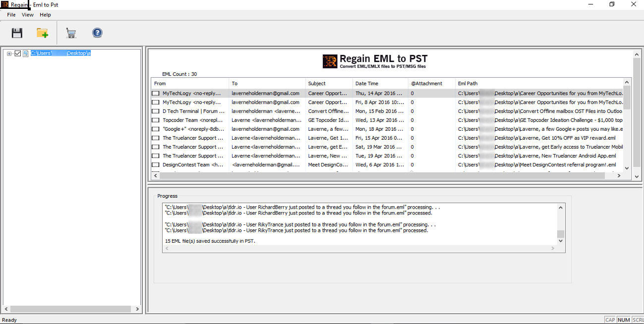This screenshot has height=324, width=644.
Task: Open the Help menu
Action: 45,15
